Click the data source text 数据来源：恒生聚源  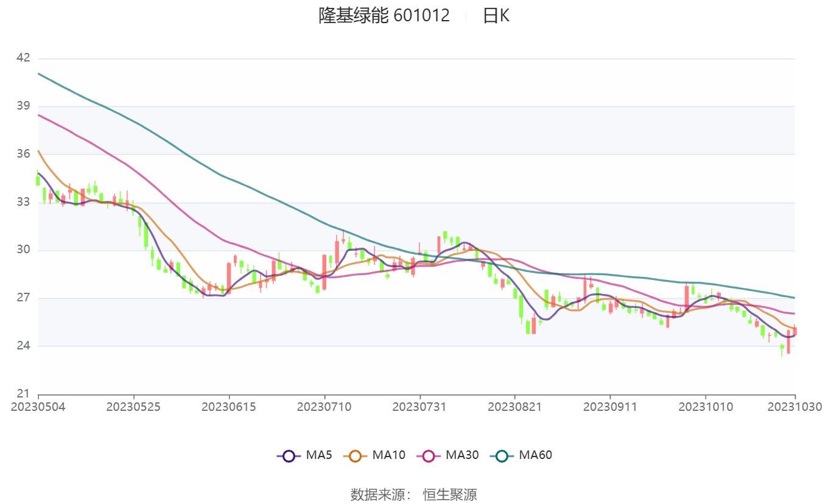click(x=414, y=494)
